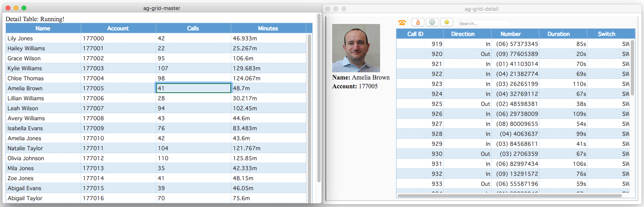Screen dimensions: 644x207
Task: Click the duration cell '106s'
Action: [563, 164]
